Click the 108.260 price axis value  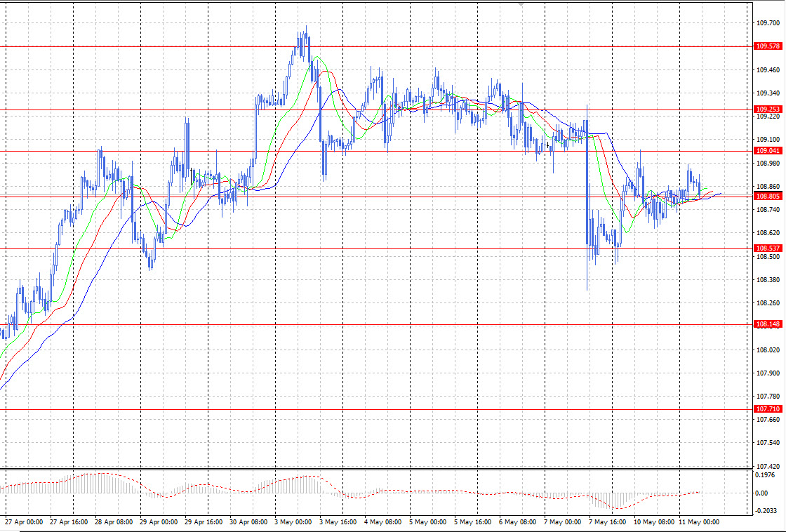(768, 303)
